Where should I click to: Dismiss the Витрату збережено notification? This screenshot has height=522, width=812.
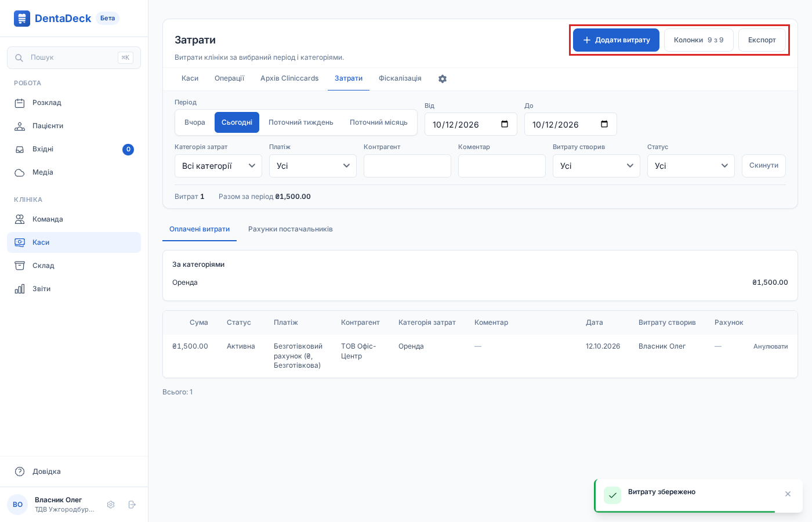point(788,494)
